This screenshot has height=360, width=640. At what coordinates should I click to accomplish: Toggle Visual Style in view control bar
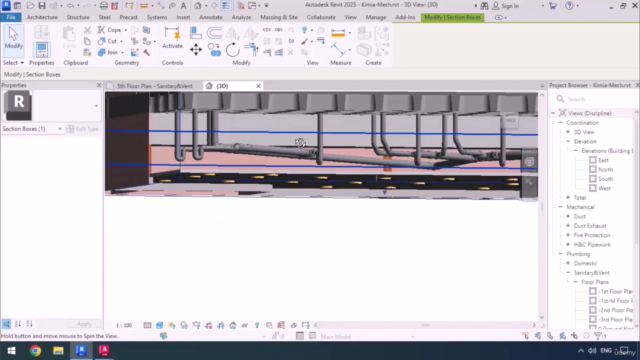(x=160, y=325)
